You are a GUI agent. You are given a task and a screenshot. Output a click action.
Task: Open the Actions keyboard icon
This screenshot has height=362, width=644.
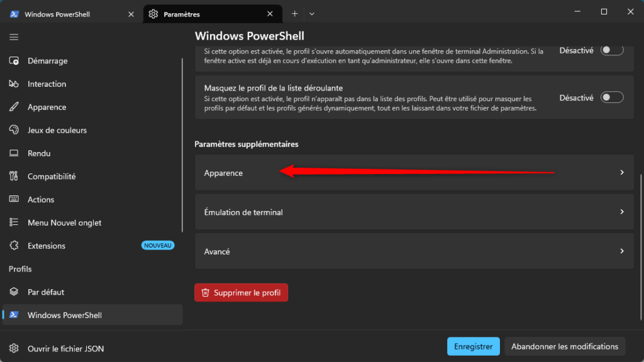[14, 199]
